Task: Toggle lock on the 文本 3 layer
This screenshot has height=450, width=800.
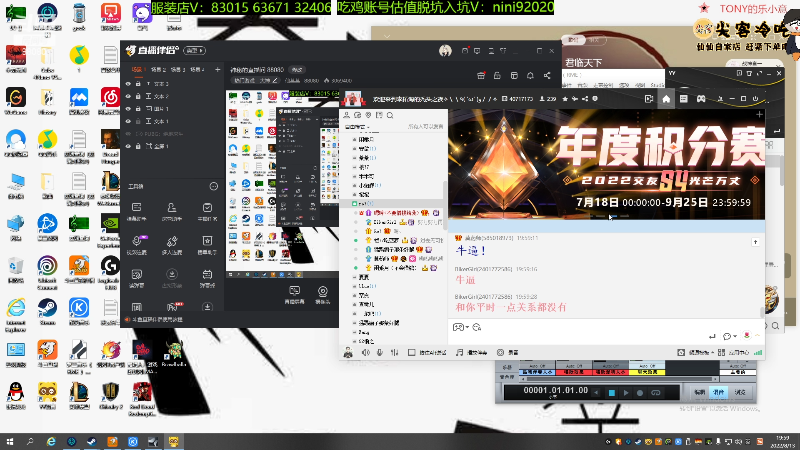Action: tap(138, 84)
